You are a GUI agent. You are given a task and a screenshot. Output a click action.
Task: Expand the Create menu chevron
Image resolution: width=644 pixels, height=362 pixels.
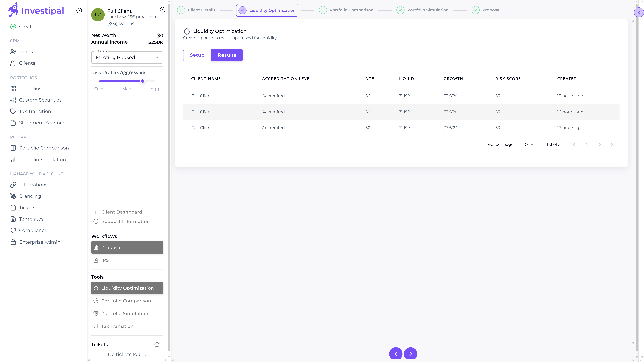tap(74, 26)
